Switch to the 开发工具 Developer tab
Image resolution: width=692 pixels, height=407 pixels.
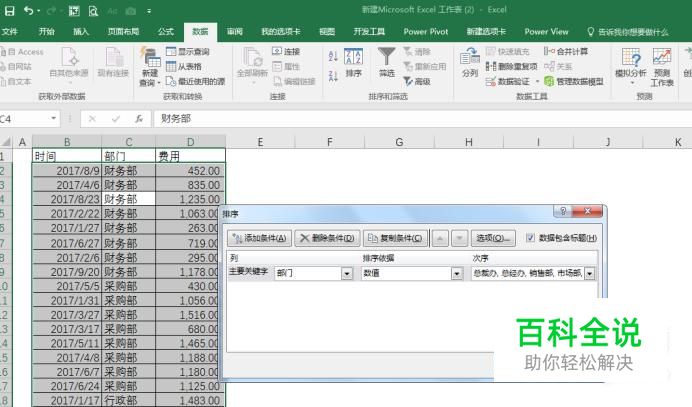[x=369, y=32]
